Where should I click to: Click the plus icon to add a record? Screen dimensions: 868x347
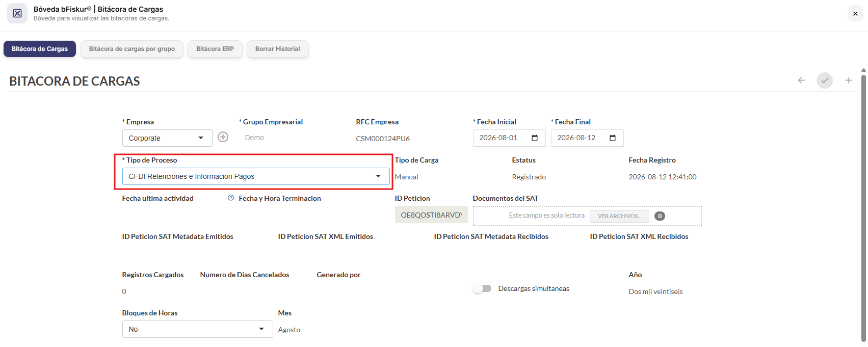point(849,81)
